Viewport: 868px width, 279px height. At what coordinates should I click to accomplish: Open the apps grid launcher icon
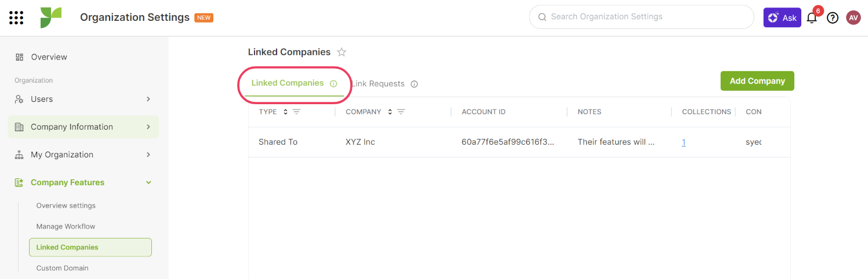(16, 17)
